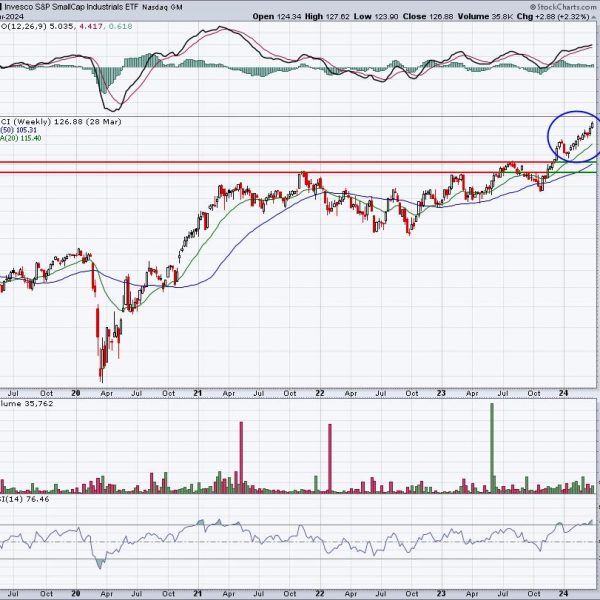
Task: Click the Low 123.90 reading
Action: (x=376, y=16)
